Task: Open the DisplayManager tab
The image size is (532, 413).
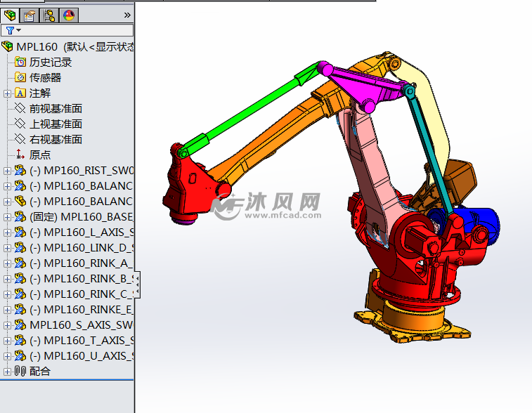Action: click(x=69, y=15)
